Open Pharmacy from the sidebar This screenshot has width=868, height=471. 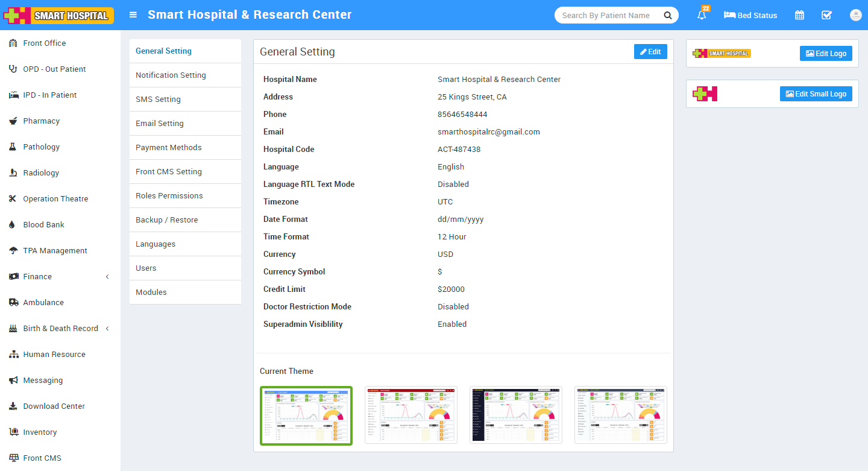click(x=41, y=121)
